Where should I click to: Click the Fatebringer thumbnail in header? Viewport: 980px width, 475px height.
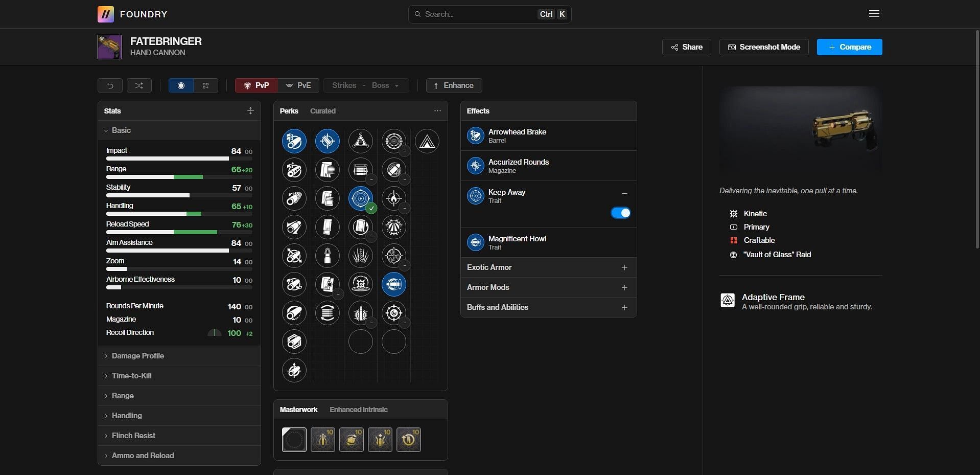point(110,47)
